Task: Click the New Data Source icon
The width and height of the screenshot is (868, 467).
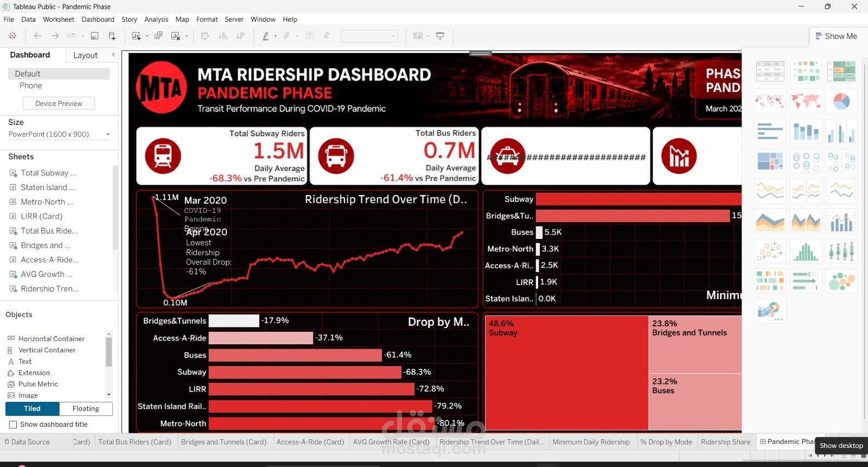Action: point(112,36)
